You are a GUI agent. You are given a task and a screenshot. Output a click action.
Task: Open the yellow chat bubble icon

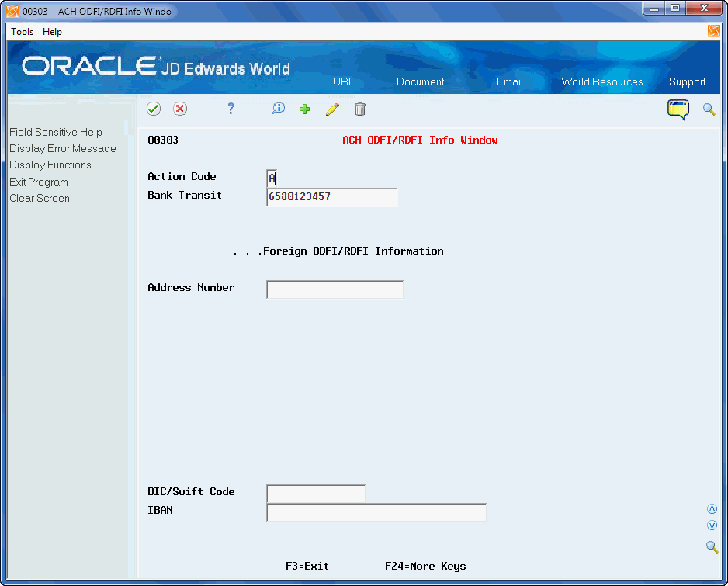[678, 109]
